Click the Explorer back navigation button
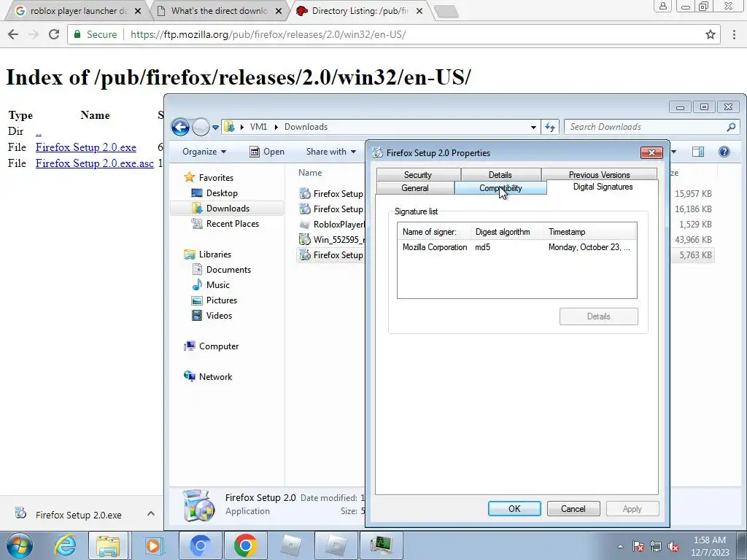The height and width of the screenshot is (560, 747). (180, 127)
